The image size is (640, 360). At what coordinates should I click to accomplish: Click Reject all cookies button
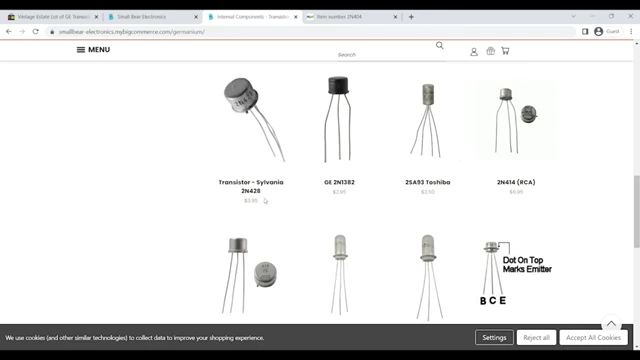[536, 338]
